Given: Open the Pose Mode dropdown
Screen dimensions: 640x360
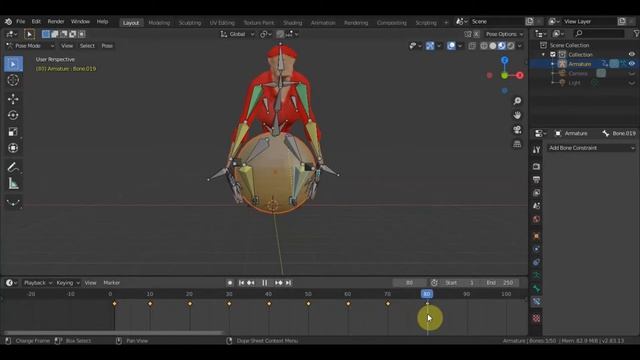Looking at the screenshot, I should pos(31,46).
